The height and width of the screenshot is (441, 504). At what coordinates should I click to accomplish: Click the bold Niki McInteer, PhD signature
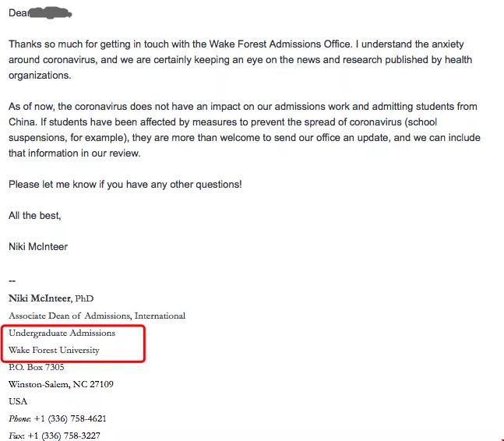tap(51, 298)
